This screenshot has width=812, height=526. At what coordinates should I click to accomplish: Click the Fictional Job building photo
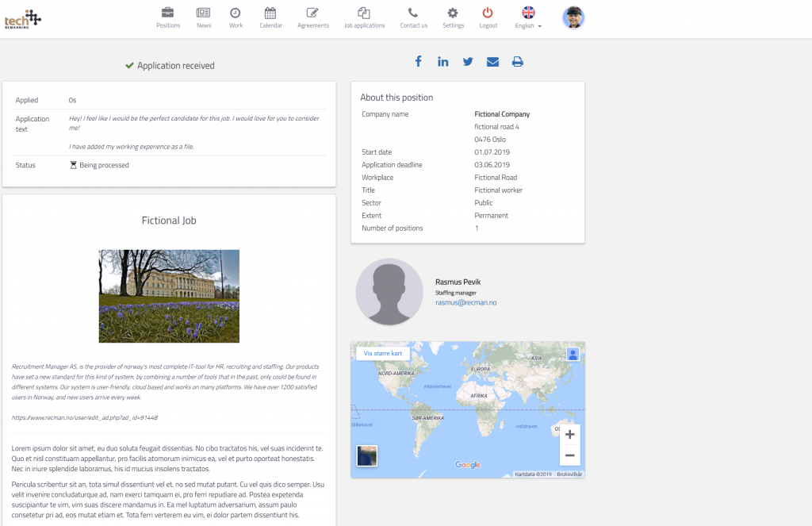click(169, 296)
